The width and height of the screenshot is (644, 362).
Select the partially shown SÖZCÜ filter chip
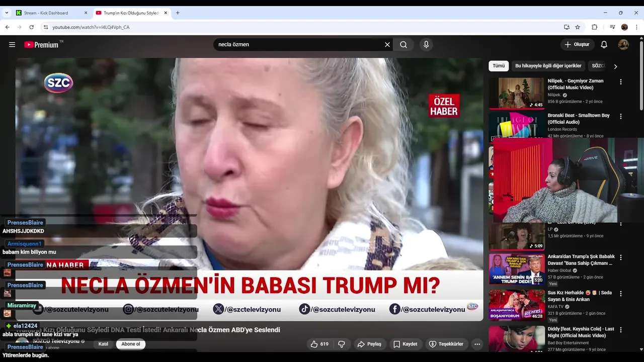point(598,66)
